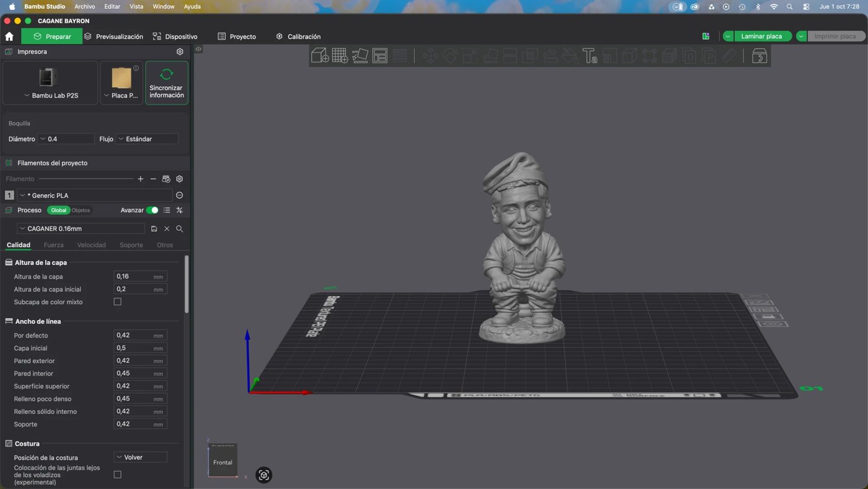
Task: Open the Archivo menu
Action: point(84,6)
